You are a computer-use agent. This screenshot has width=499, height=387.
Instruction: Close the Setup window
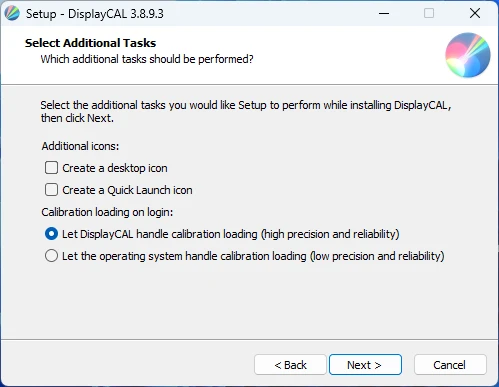tap(475, 13)
